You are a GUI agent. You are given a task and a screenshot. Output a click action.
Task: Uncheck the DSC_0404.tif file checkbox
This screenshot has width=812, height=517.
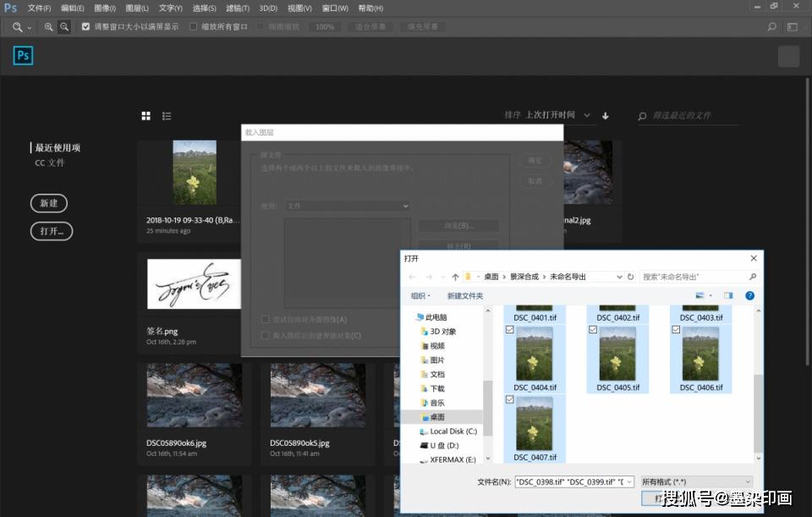click(x=508, y=329)
